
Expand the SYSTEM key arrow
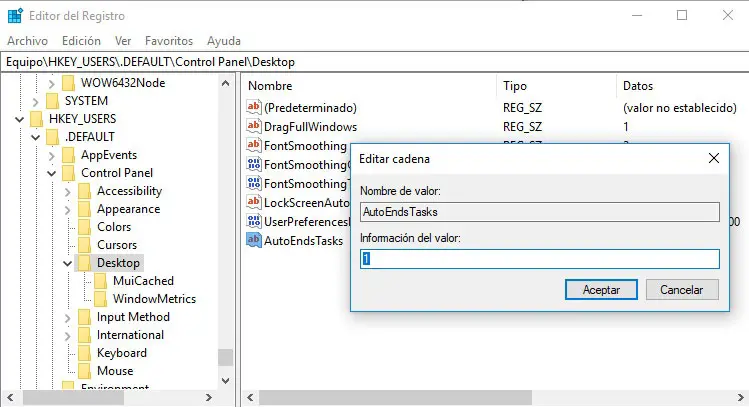pos(35,101)
